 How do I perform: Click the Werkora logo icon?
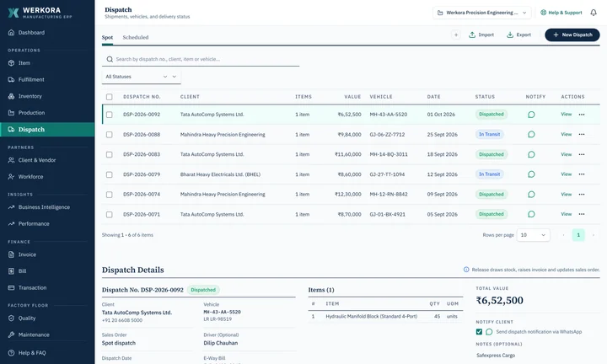[13, 13]
